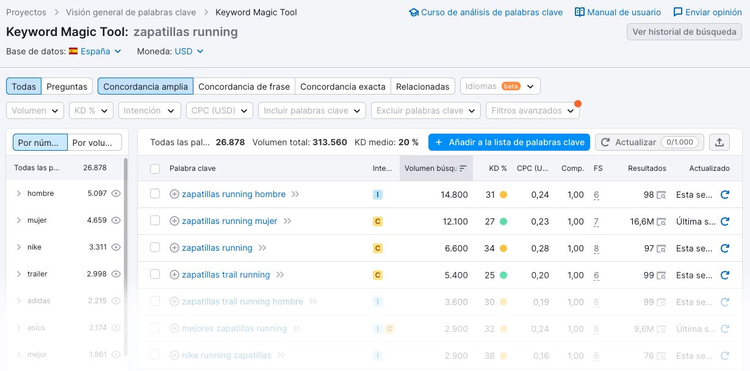Open Excluir palabras clave dropdown

[x=426, y=110]
